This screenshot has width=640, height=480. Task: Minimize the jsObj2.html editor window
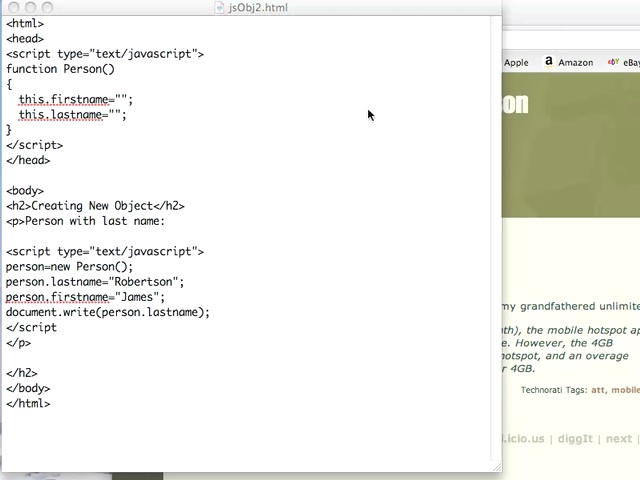tap(31, 7)
